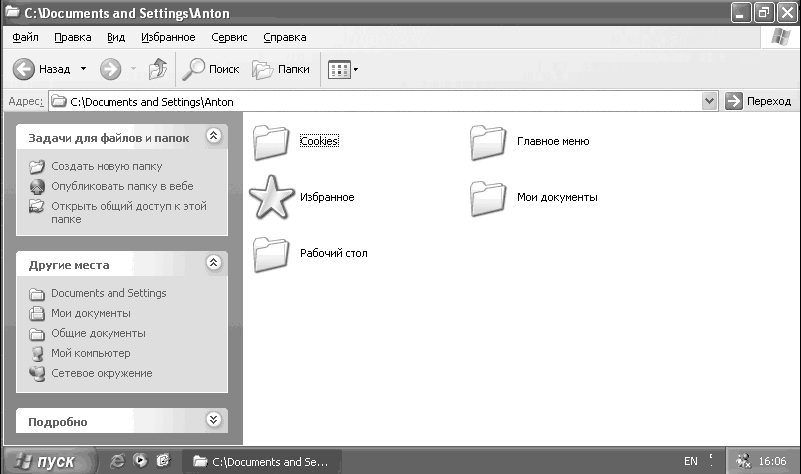Toggle the Папки folders pane button
Viewport: 801px width, 474px height.
click(281, 69)
